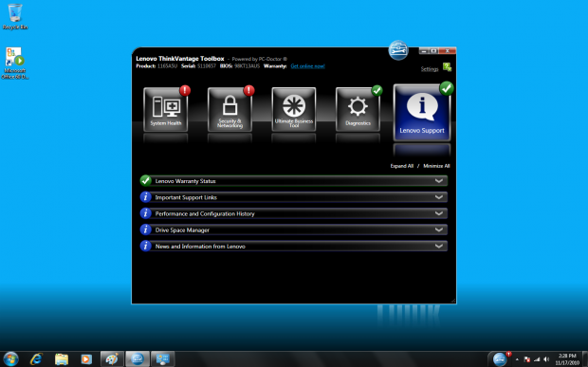Image resolution: width=588 pixels, height=367 pixels.
Task: Launch Windows Media Player from taskbar
Action: 86,359
